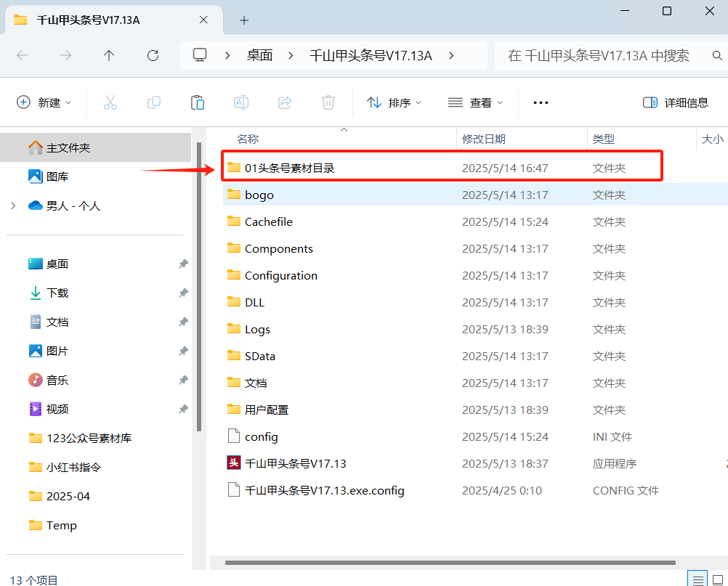Click 桌面 in the address breadcrumb
Image resolution: width=728 pixels, height=586 pixels.
pos(259,55)
